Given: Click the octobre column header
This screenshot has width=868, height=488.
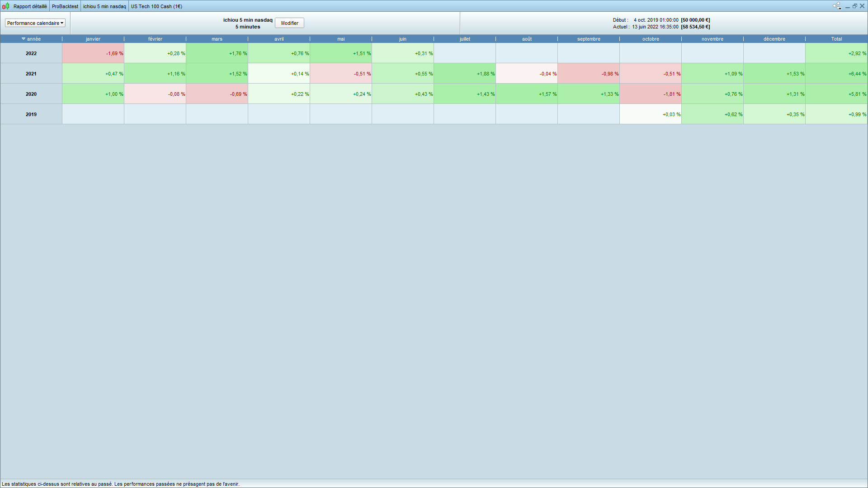Looking at the screenshot, I should tap(651, 39).
